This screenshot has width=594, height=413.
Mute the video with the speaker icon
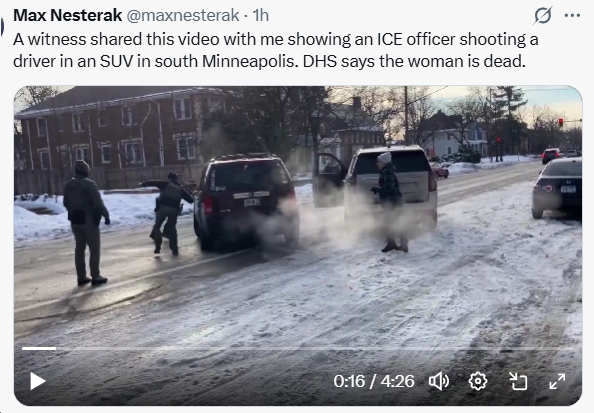pos(439,381)
